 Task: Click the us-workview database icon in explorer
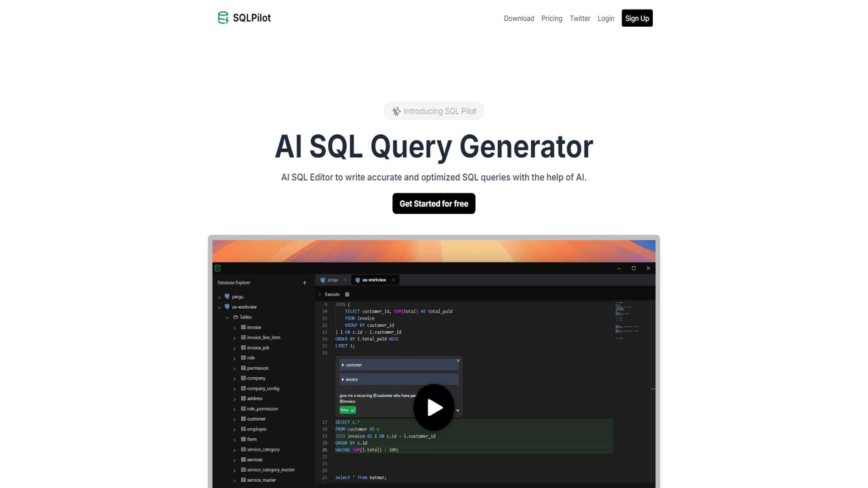[227, 307]
